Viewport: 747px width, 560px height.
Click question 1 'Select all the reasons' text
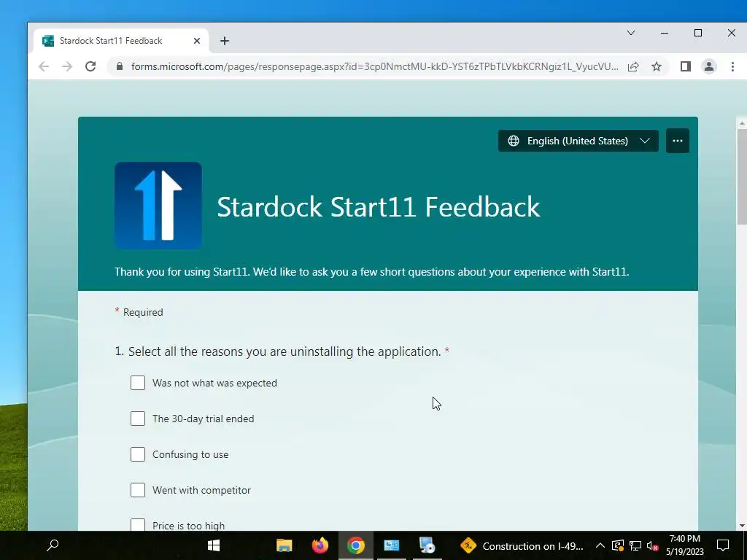pos(285,351)
